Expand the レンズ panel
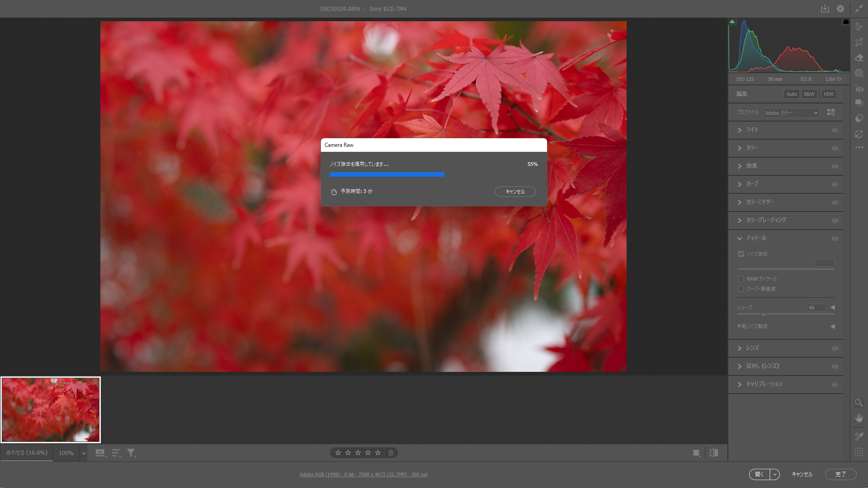Viewport: 868px width, 488px height. click(x=752, y=348)
